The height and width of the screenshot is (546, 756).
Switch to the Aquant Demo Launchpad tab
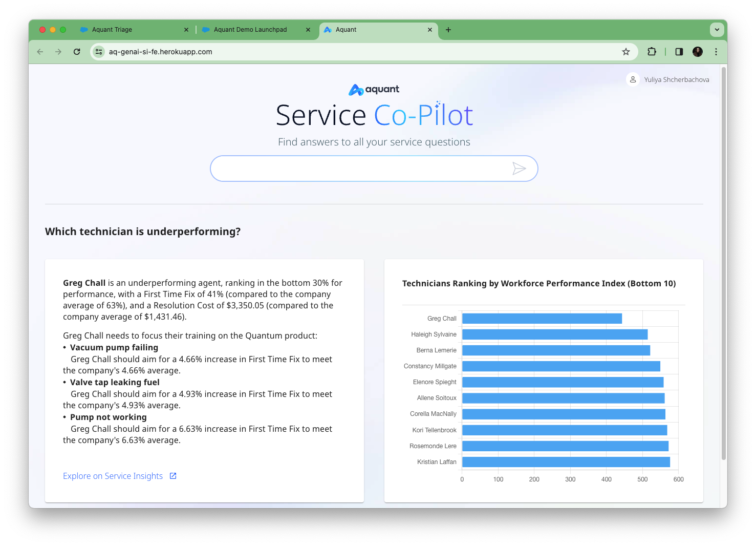250,30
